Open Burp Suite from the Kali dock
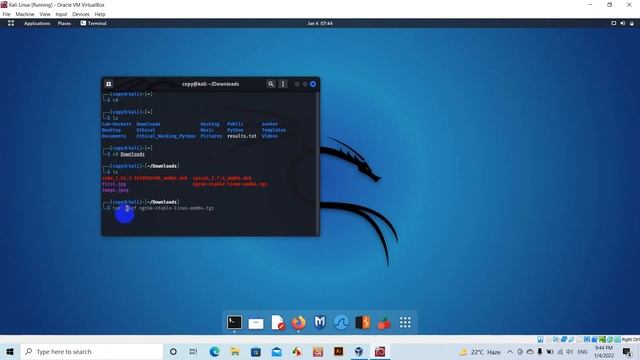The height and width of the screenshot is (360, 640). 362,322
